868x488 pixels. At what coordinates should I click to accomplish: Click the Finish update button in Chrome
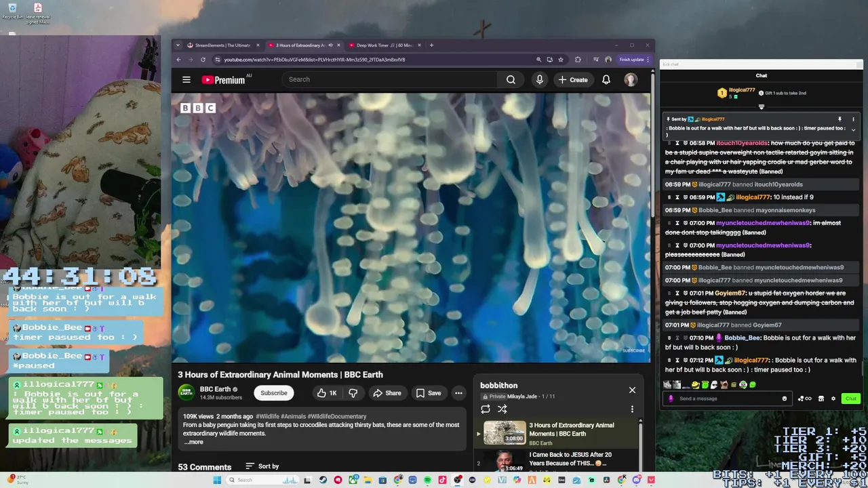634,60
